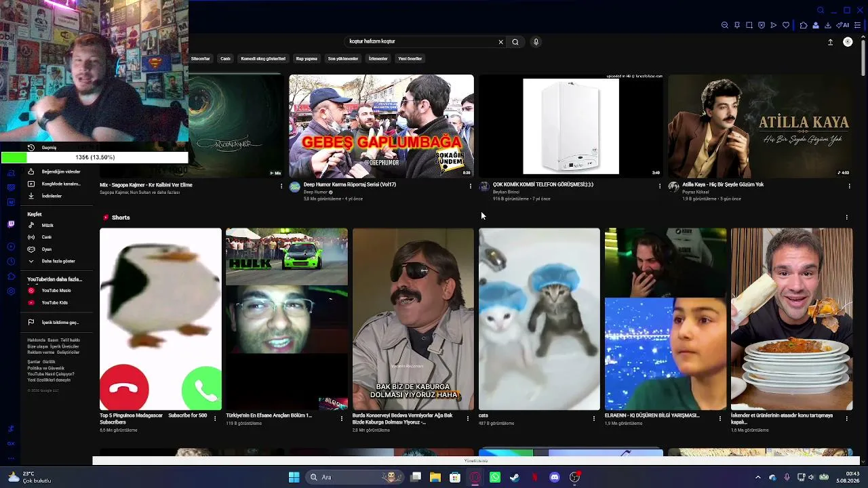Screen dimensions: 868x488
Task: Open the Gebeş Gaplumbağa video thumbnail
Action: click(x=381, y=125)
